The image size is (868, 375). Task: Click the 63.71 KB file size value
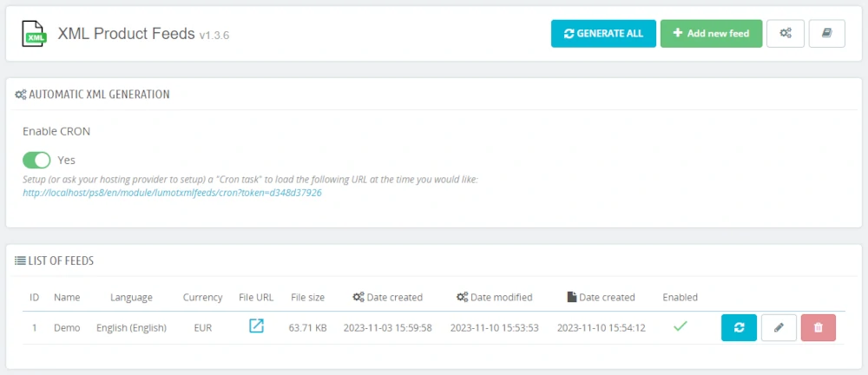pos(308,328)
